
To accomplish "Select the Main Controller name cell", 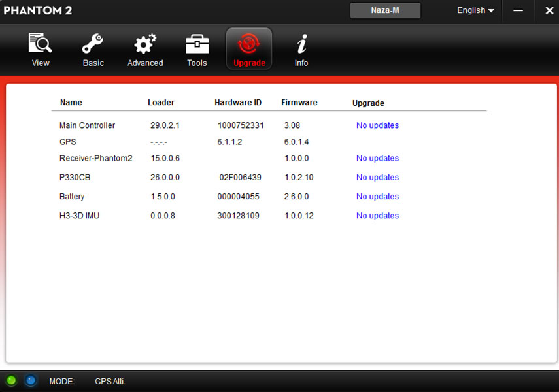I will coord(87,125).
